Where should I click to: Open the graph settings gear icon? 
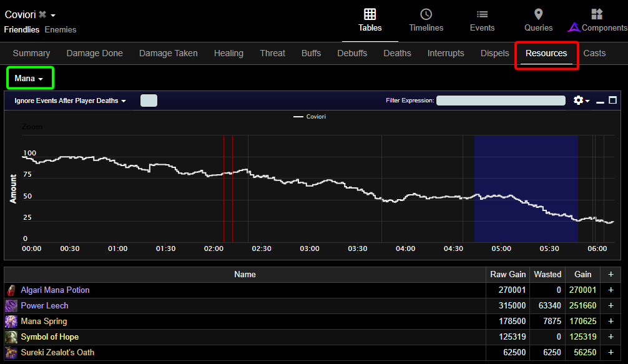coord(578,100)
